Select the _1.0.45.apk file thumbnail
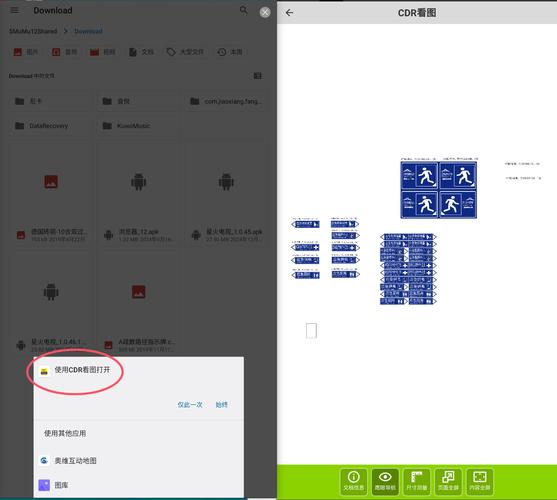The width and height of the screenshot is (557, 500). [226, 182]
